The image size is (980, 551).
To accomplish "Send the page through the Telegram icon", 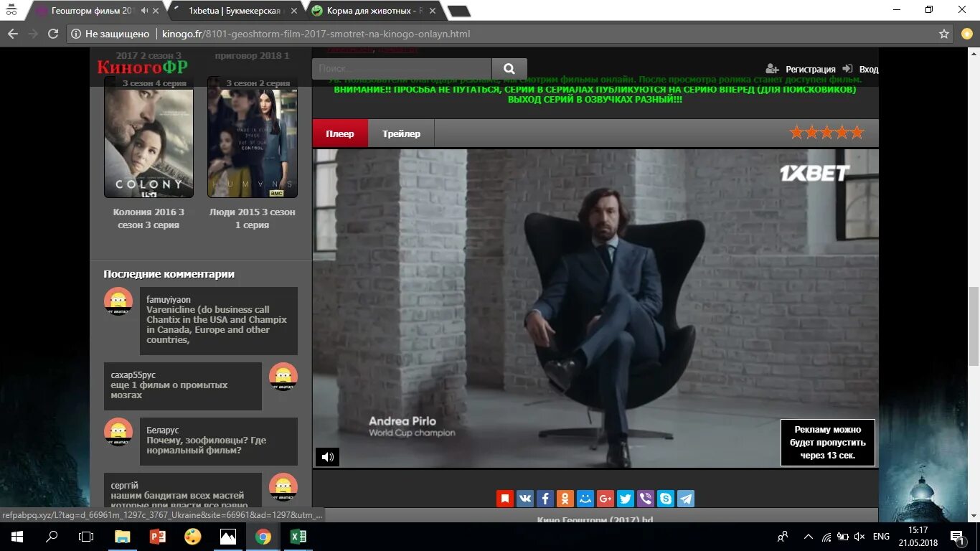I will (x=685, y=498).
